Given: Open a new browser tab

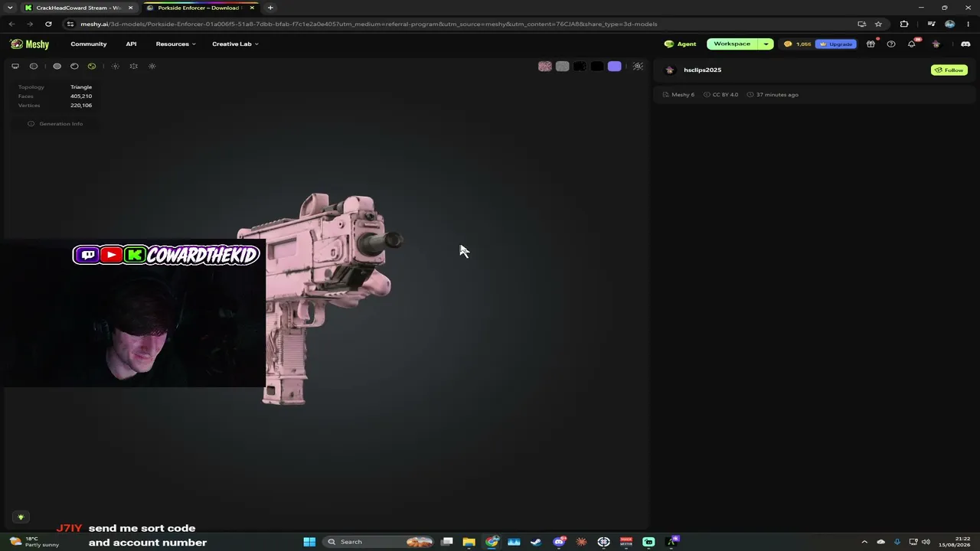Looking at the screenshot, I should pyautogui.click(x=270, y=8).
